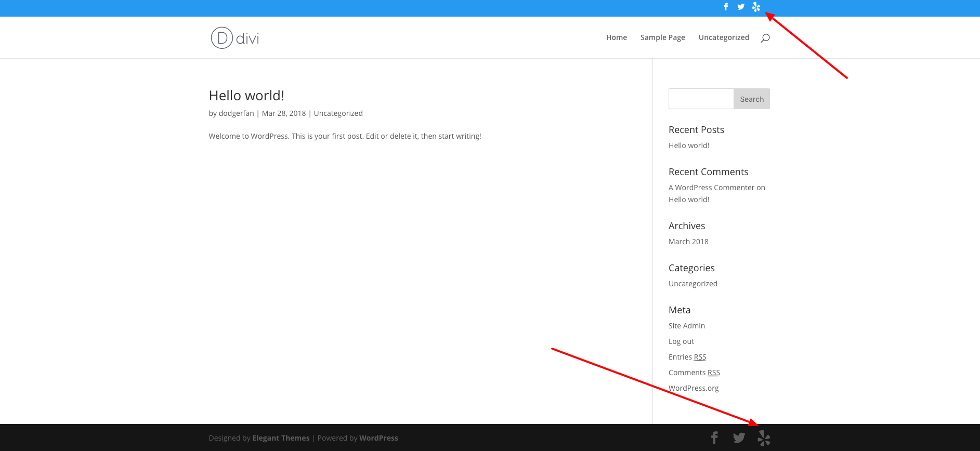Click the Welcome to WordPress paragraph
This screenshot has width=980, height=451.
[x=345, y=136]
